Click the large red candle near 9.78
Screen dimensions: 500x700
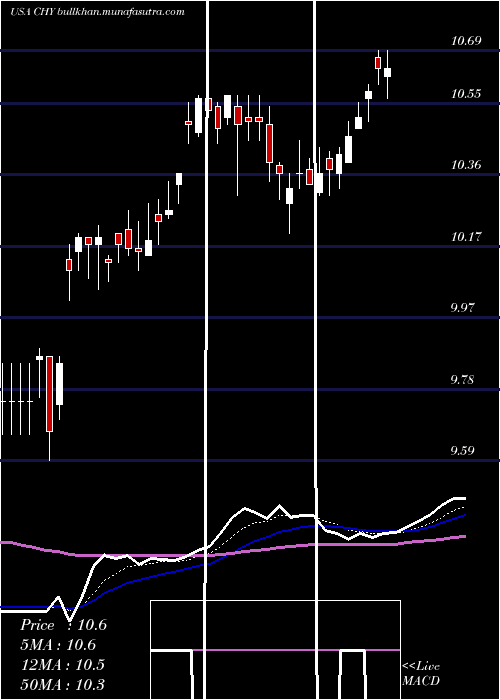(50, 394)
